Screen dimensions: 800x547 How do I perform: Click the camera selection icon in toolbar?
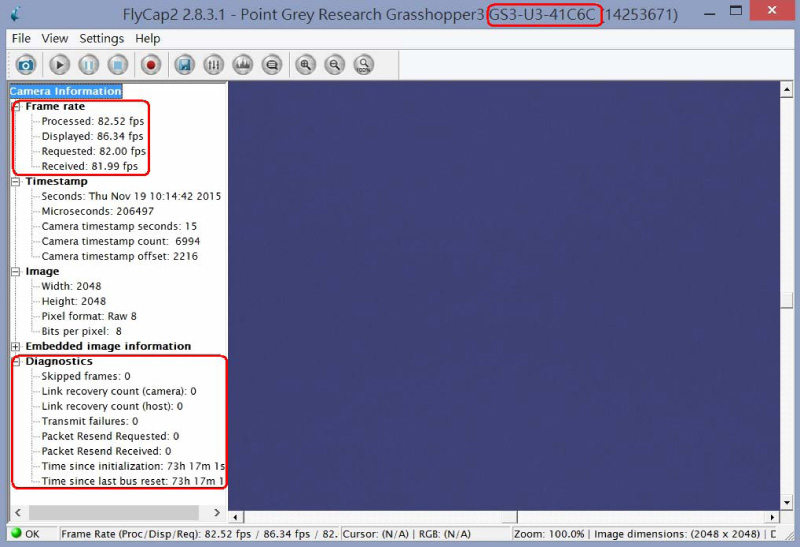point(26,65)
